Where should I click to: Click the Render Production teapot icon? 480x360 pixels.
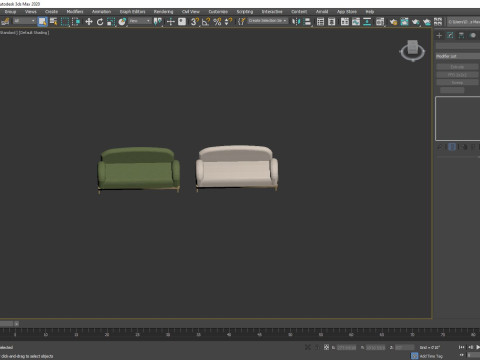[415, 22]
